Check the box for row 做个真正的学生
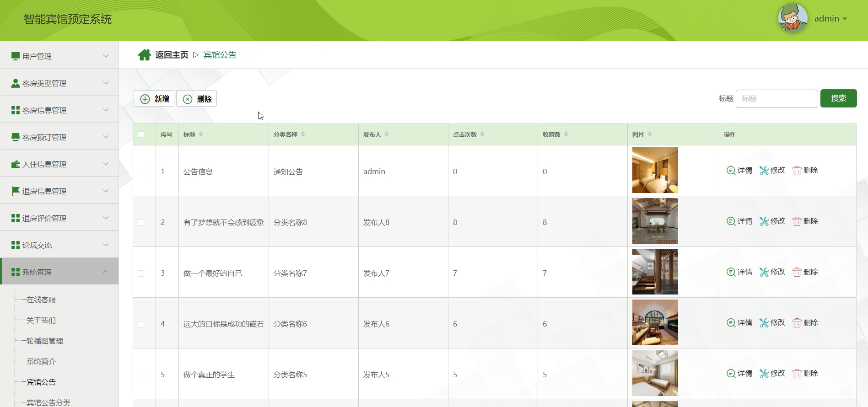 pos(141,375)
